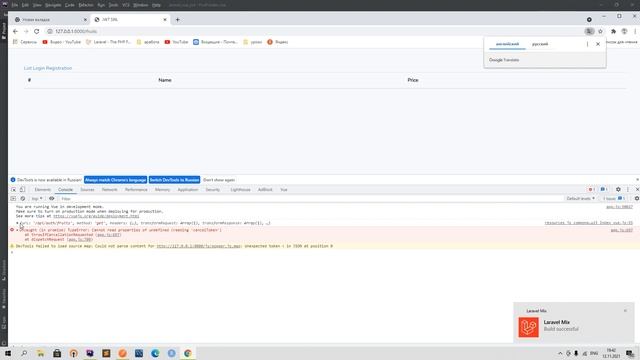Dismiss the Laravel Mix notification

[625, 311]
